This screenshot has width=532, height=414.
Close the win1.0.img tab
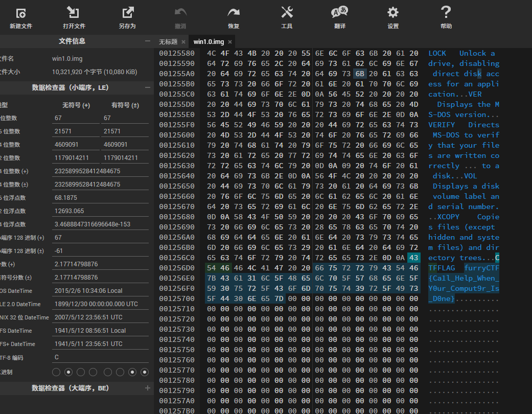tap(230, 42)
